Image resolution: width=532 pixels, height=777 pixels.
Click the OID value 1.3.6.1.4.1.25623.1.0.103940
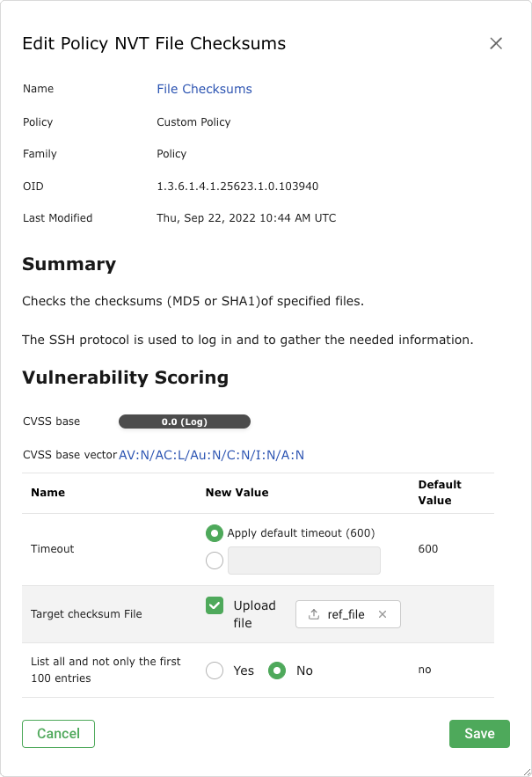pos(237,187)
